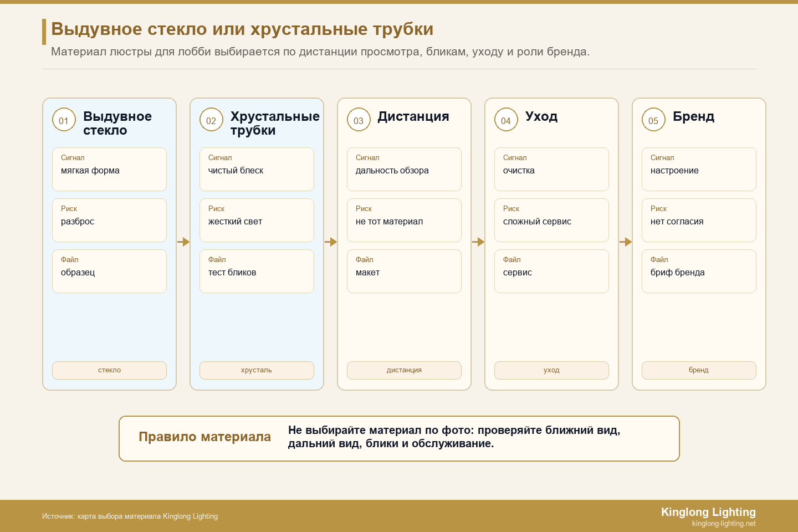
Task: Click the тест бликов file box
Action: click(x=257, y=271)
